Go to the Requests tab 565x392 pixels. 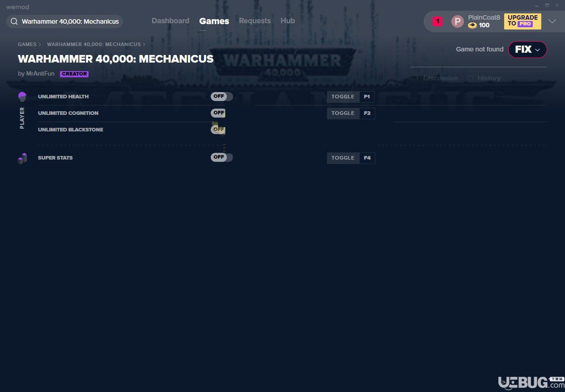click(x=255, y=21)
